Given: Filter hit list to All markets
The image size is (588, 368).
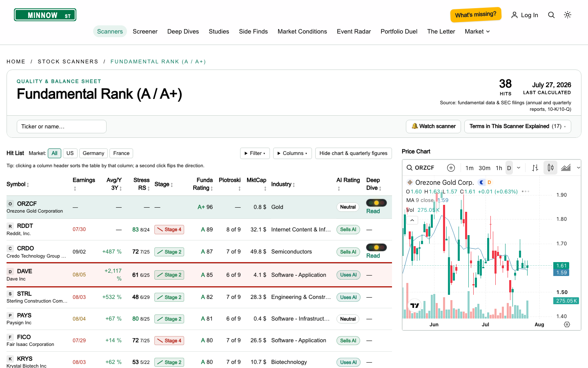Looking at the screenshot, I should (54, 153).
